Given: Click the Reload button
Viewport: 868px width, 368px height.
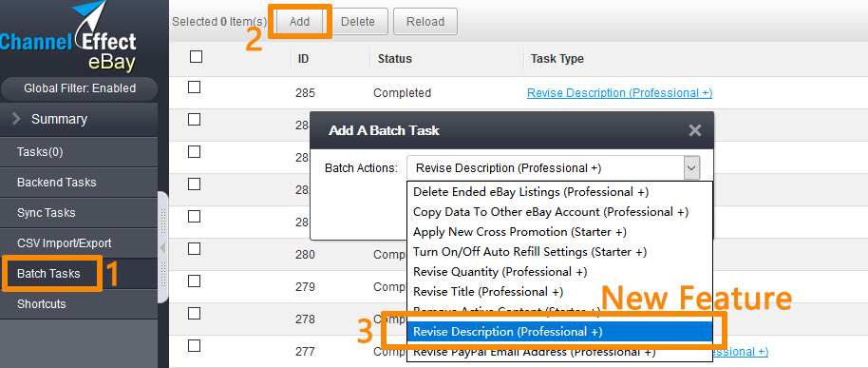Looking at the screenshot, I should (425, 22).
